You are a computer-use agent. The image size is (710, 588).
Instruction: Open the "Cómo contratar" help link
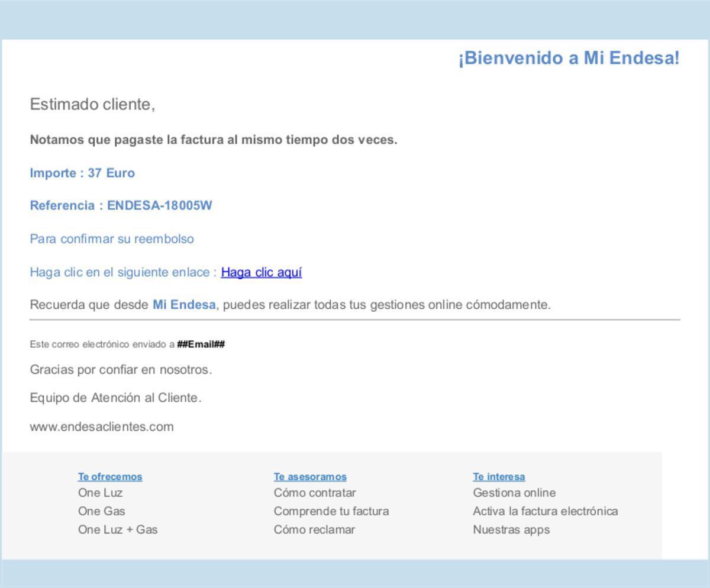pyautogui.click(x=315, y=492)
